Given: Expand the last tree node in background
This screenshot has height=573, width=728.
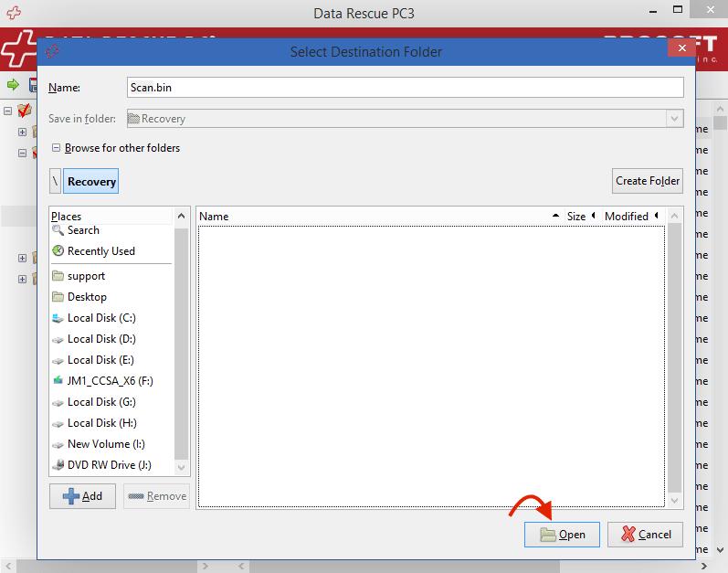Looking at the screenshot, I should [22, 279].
